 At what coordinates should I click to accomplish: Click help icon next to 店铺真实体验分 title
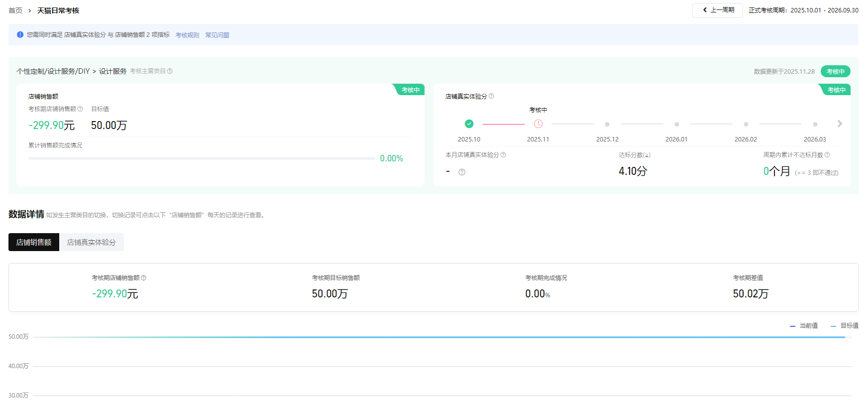491,96
